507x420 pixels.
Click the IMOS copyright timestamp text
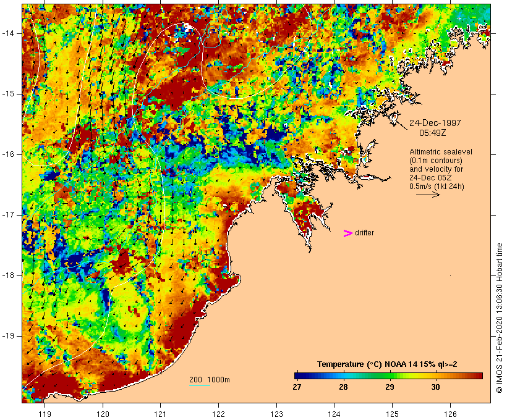499,318
